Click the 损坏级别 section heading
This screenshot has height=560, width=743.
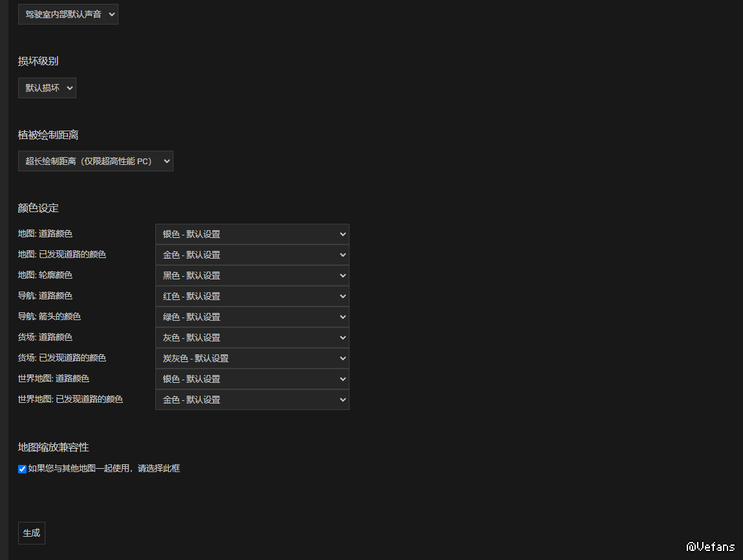tap(38, 61)
